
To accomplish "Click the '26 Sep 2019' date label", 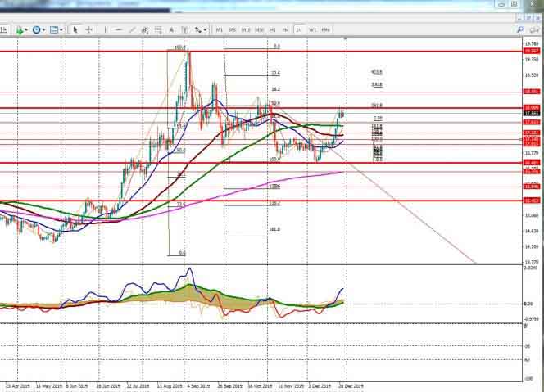I will 229,385.
